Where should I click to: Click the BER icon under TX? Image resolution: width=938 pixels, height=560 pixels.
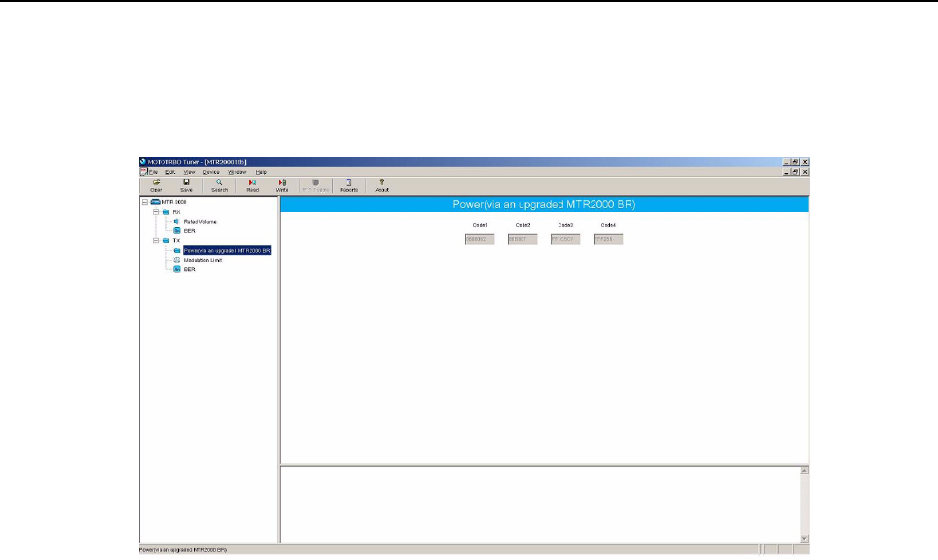(176, 269)
